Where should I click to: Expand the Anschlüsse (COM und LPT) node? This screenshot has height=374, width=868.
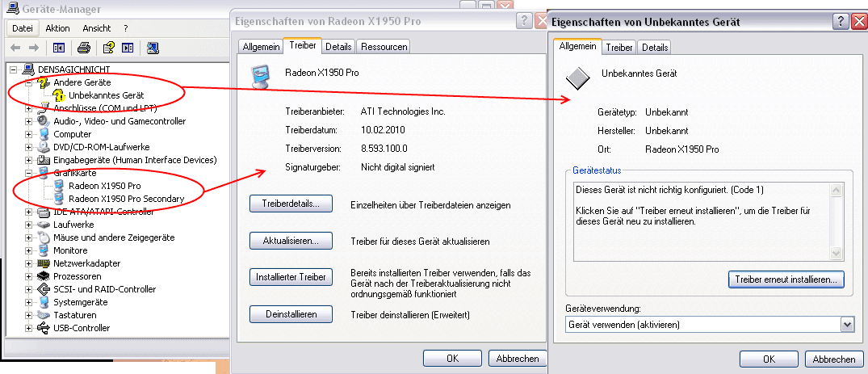[x=29, y=108]
